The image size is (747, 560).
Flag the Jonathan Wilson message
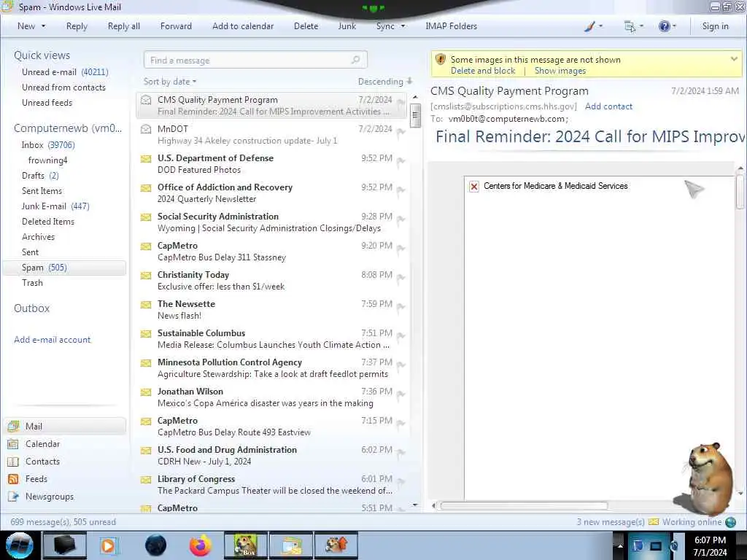coord(401,394)
